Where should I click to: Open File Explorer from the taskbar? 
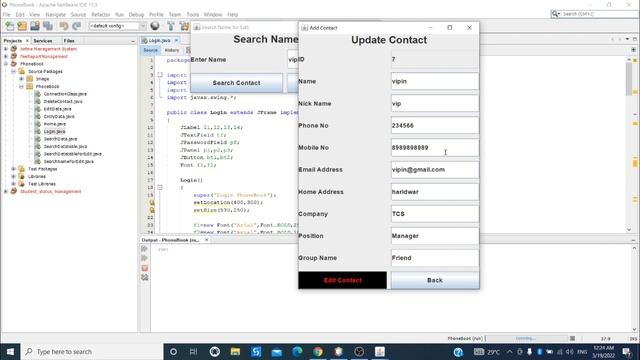pyautogui.click(x=235, y=351)
